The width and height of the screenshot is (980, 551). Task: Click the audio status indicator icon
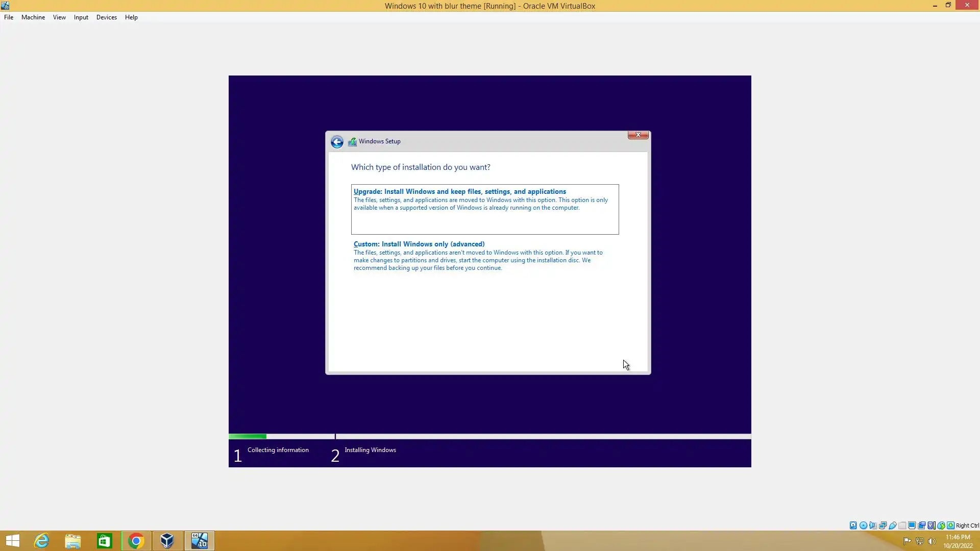pos(873,525)
